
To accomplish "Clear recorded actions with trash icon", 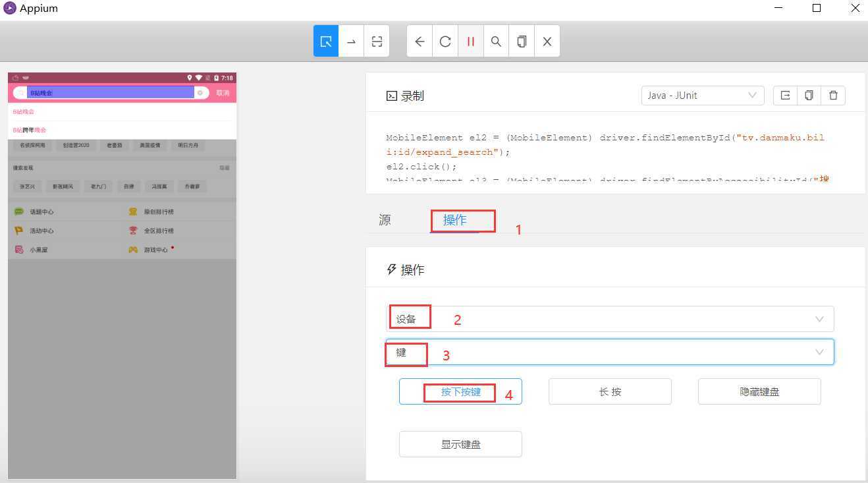I will coord(833,96).
